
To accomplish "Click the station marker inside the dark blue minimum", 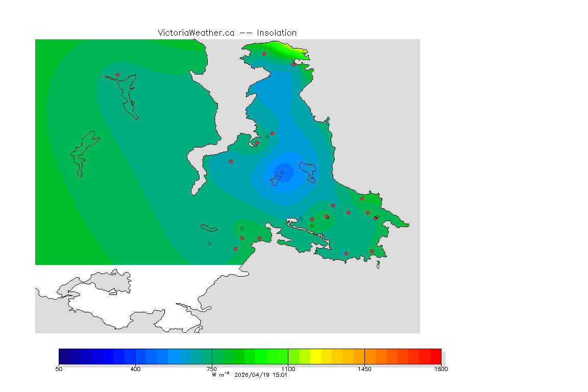I will [x=282, y=172].
